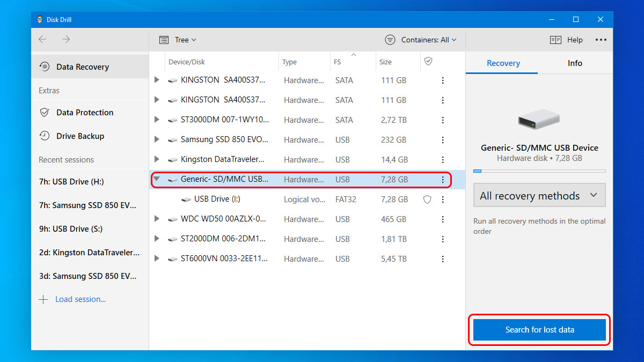Click the Drive Backup clock icon
This screenshot has width=644, height=362.
point(45,136)
